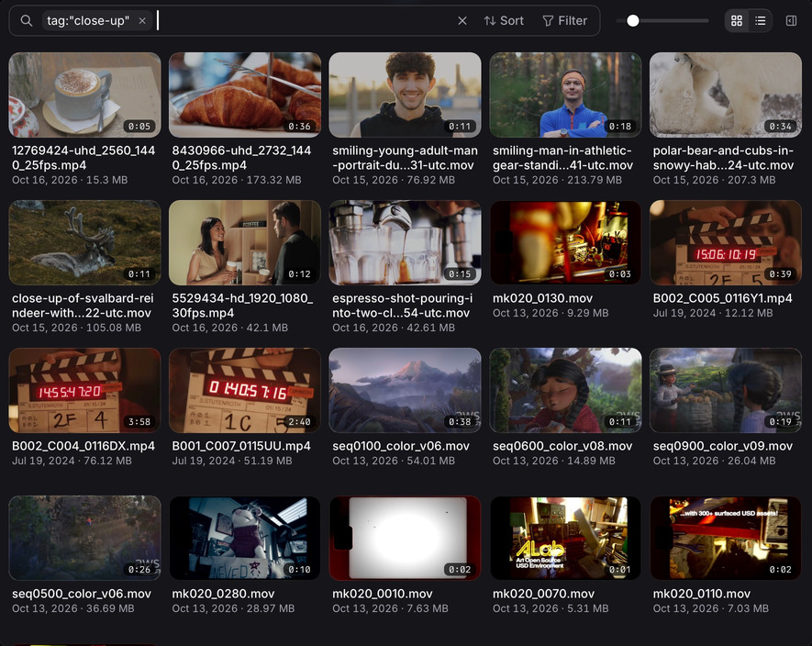Click 'Jul 19, 2024 · 76.12 MB' info
Viewport: 812px width, 646px height.
(72, 461)
